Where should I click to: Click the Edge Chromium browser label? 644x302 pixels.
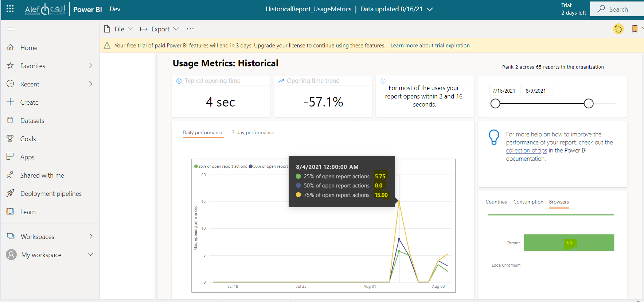pyautogui.click(x=506, y=265)
